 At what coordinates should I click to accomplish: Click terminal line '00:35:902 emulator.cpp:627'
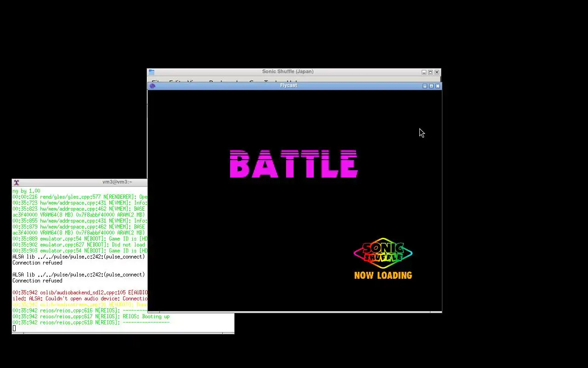click(x=80, y=245)
